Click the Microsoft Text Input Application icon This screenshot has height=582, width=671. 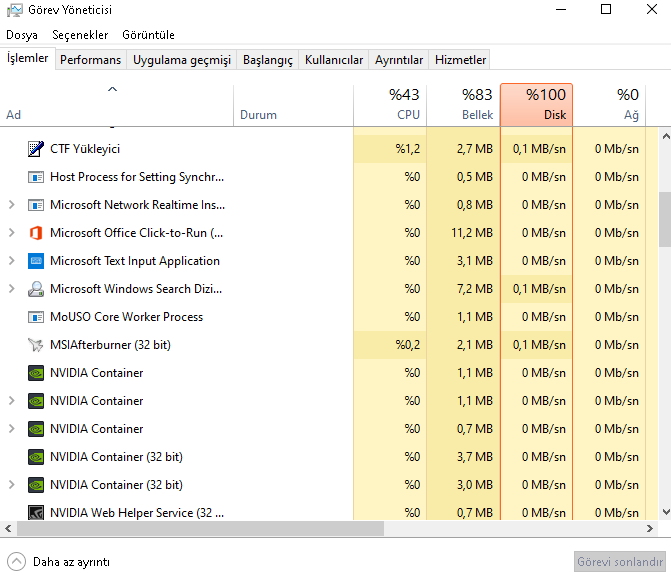click(36, 261)
